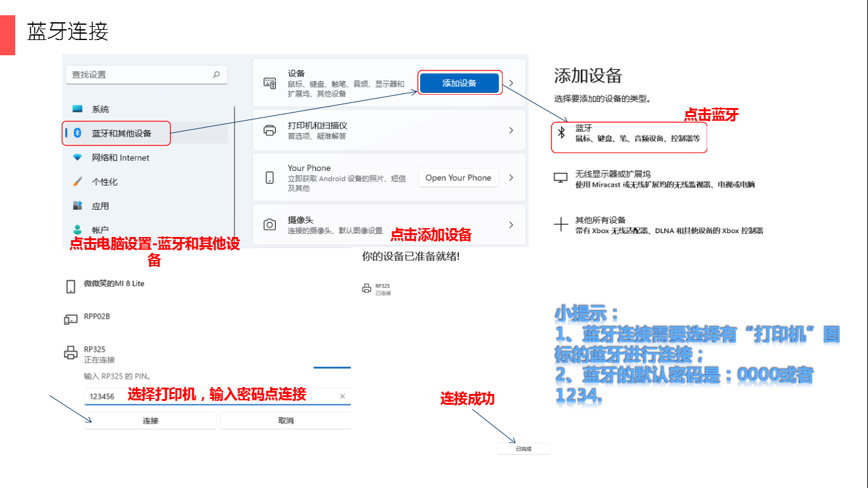
Task: Click the camera icon in settings list
Action: [x=270, y=224]
